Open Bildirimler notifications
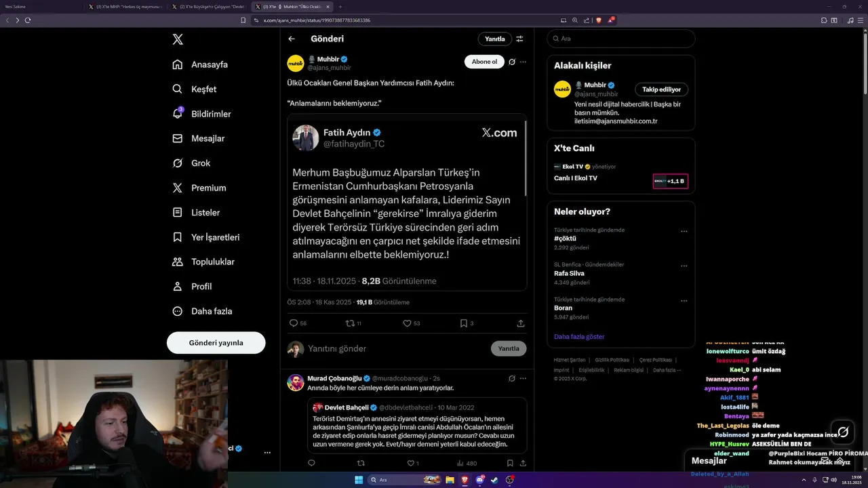This screenshot has height=488, width=868. click(201, 114)
